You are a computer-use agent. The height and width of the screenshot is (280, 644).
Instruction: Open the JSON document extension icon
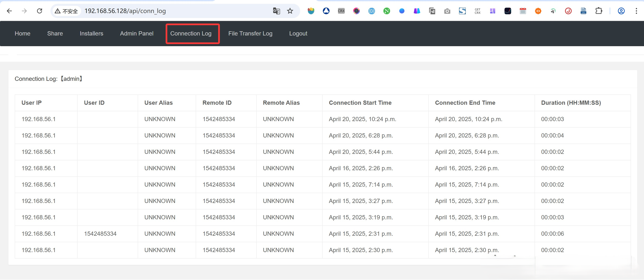583,11
